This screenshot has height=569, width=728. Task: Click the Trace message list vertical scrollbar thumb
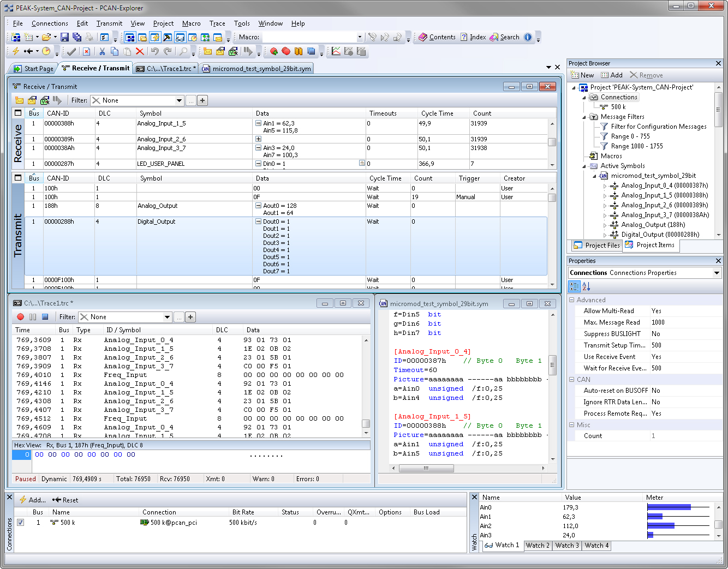[366, 423]
